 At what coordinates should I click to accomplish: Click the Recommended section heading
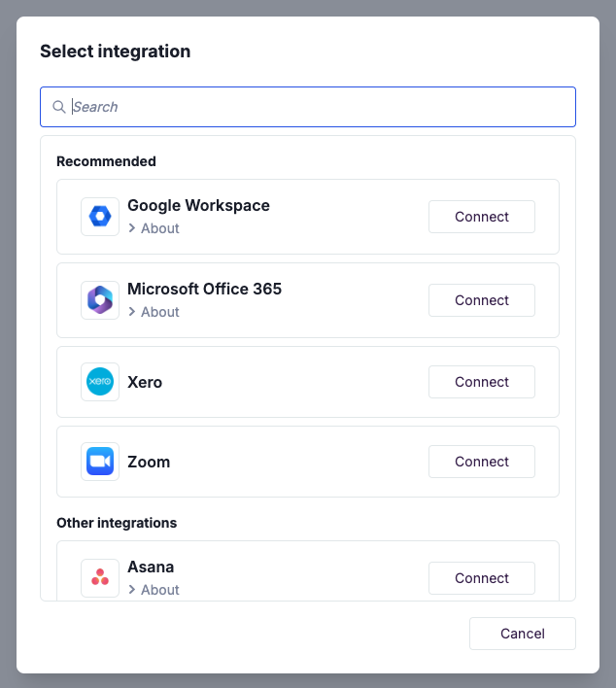tap(106, 161)
